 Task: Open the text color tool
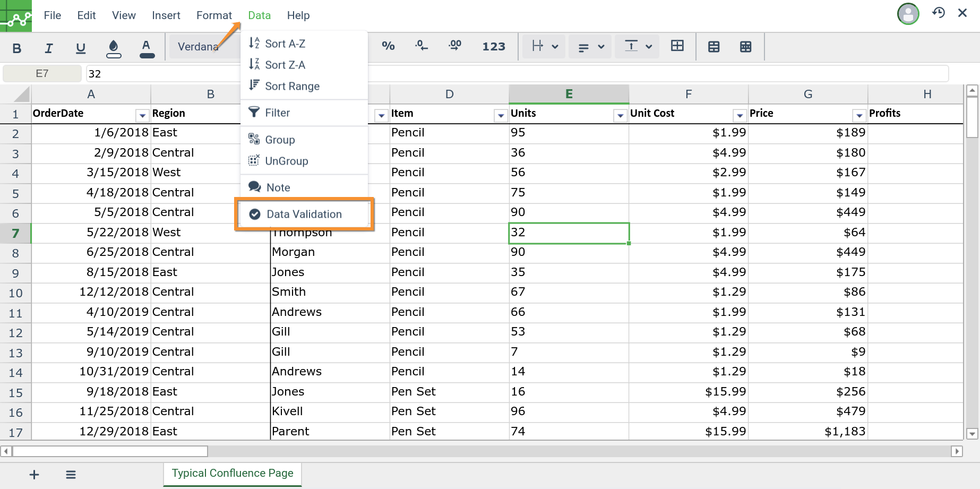coord(147,48)
